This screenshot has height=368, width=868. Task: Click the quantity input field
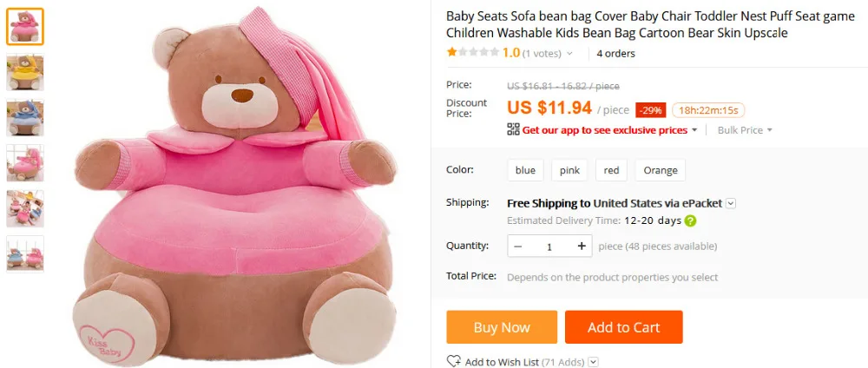click(549, 246)
